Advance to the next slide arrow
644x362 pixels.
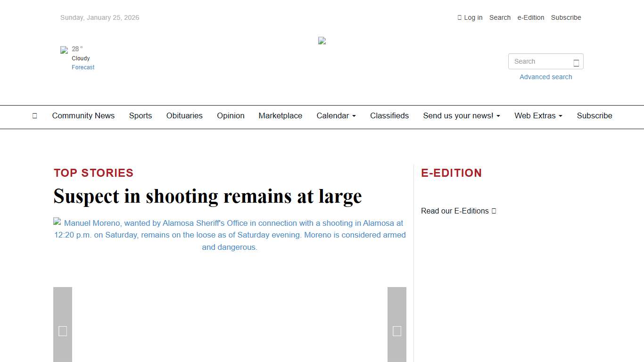click(396, 331)
